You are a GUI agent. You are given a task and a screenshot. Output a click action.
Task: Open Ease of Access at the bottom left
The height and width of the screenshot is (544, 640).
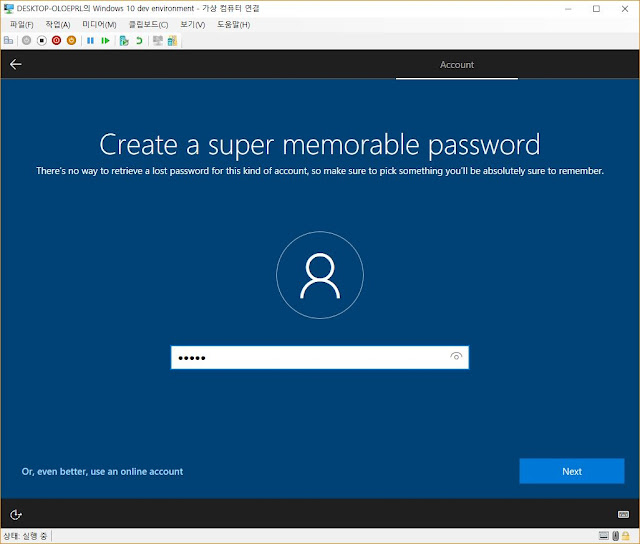16,515
